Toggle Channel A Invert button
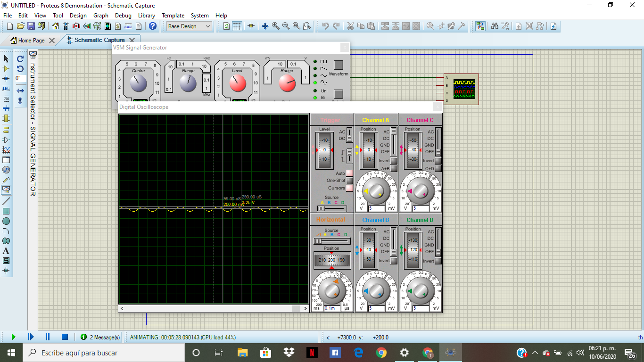 (394, 161)
